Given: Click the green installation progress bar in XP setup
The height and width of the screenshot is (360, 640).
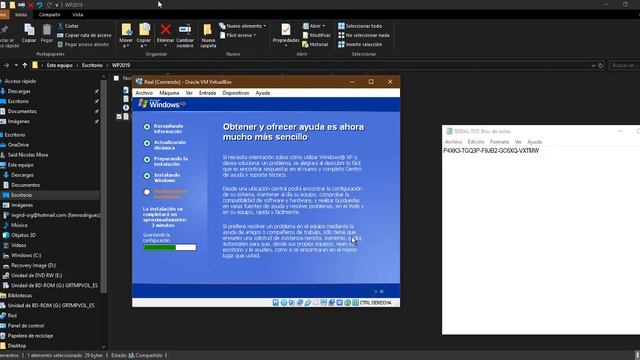Looking at the screenshot, I should point(169,247).
